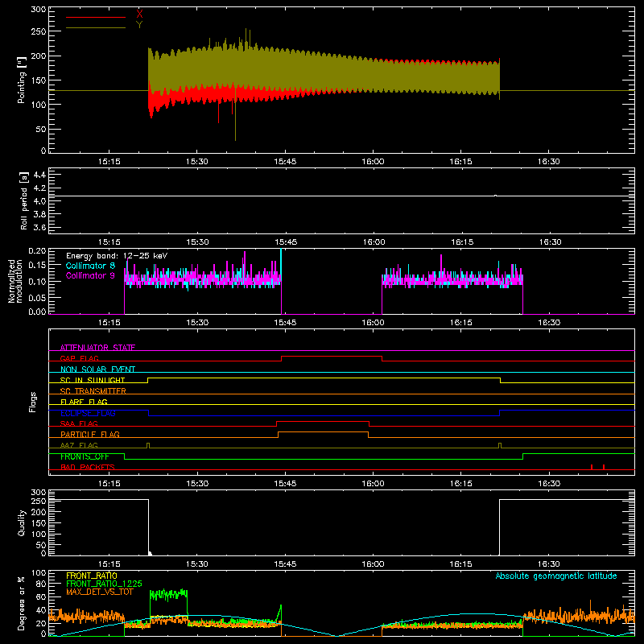The width and height of the screenshot is (644, 644).
Task: Click the 'Degrees or %' axis title
Action: [x=22, y=603]
